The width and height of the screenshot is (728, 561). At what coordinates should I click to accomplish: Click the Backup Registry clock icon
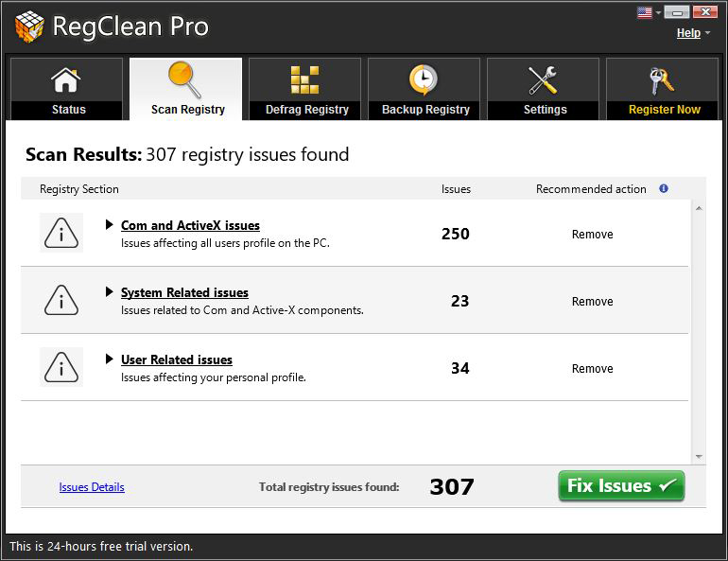coord(424,79)
